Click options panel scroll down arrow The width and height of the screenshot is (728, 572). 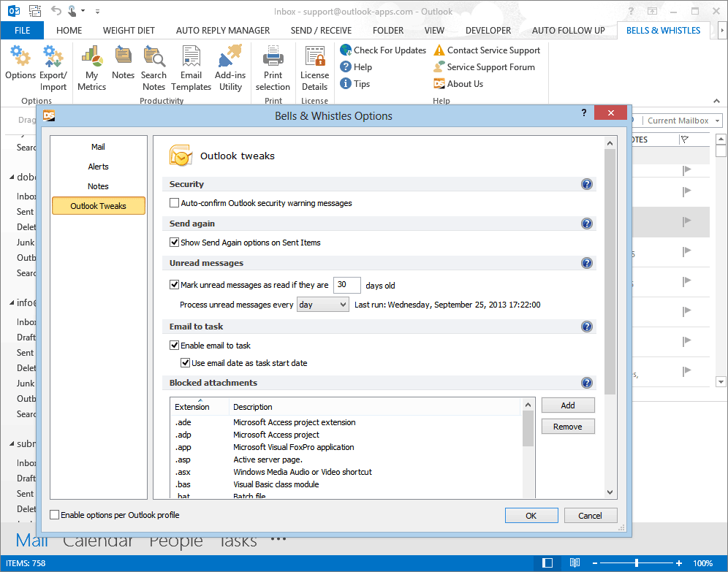point(610,492)
